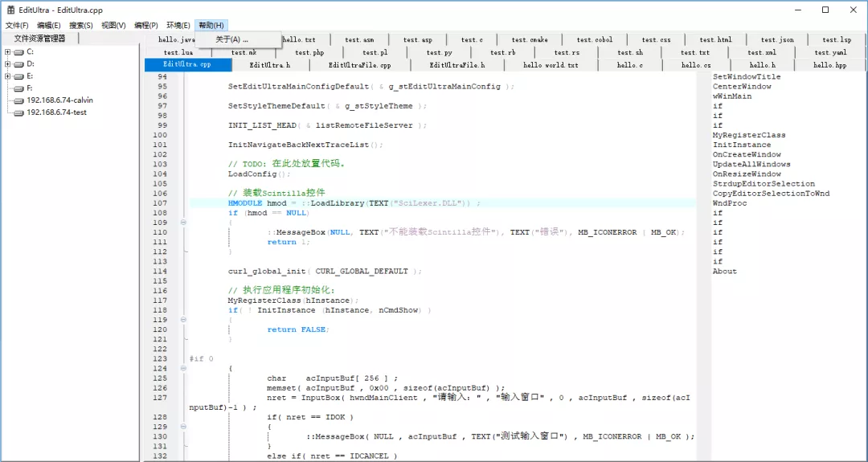
Task: Switch to the test.json tab
Action: pyautogui.click(x=777, y=39)
